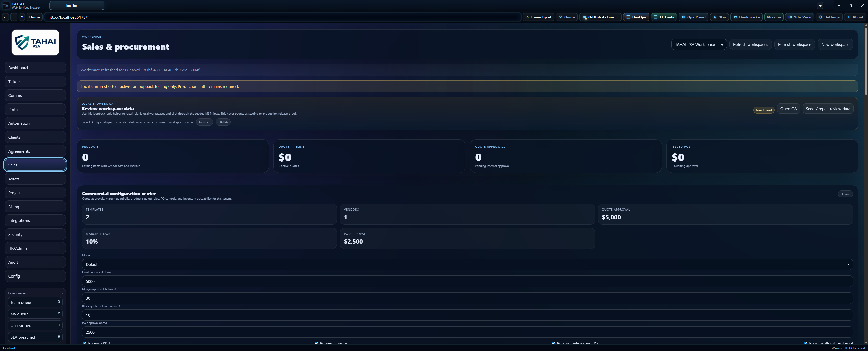Click Seed / repair review data
This screenshot has width=868, height=351.
[828, 109]
